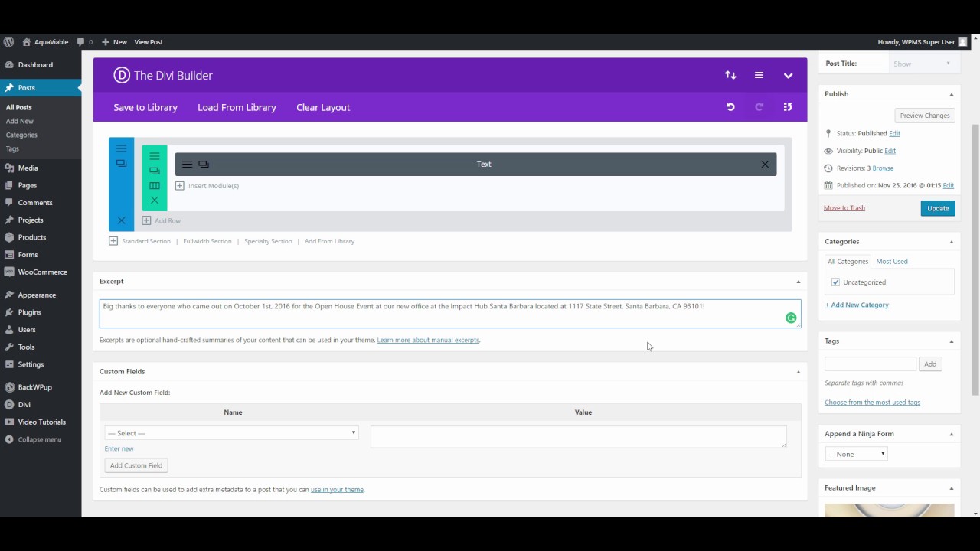The height and width of the screenshot is (551, 980).
Task: Edit the post Status
Action: tap(894, 133)
